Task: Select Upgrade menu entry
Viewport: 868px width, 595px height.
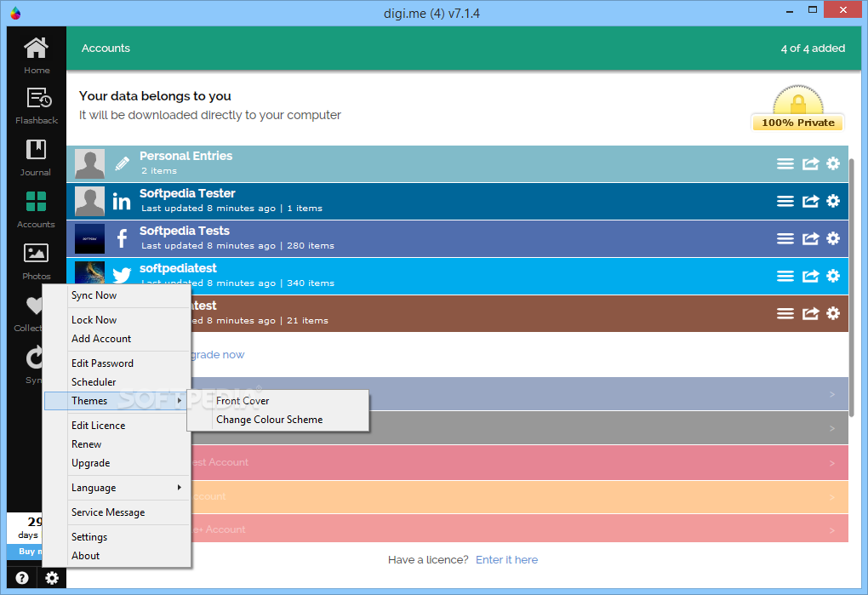Action: click(90, 463)
